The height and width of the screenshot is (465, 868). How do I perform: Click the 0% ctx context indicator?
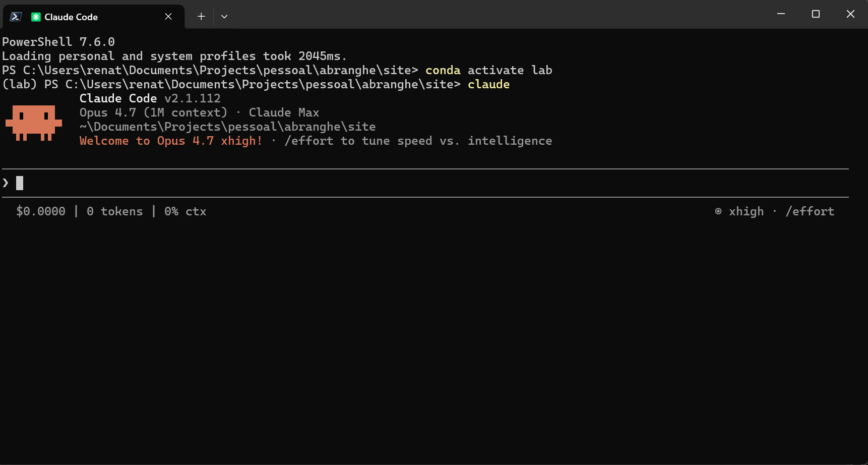pos(185,211)
